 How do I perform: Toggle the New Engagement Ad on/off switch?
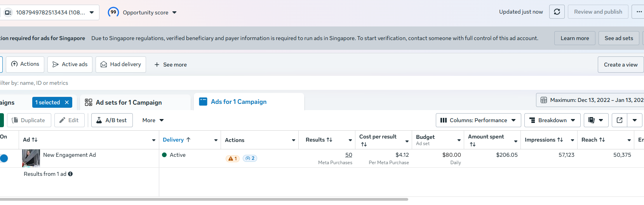pos(4,158)
